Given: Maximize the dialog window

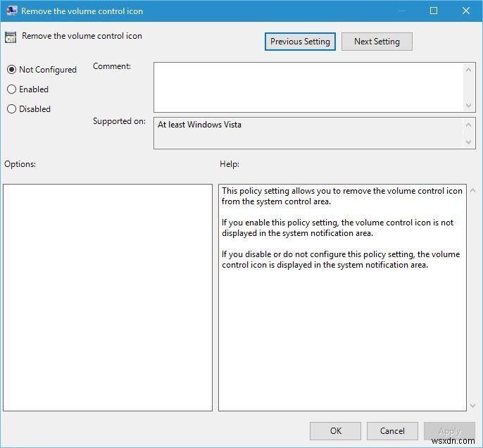Looking at the screenshot, I should 434,11.
